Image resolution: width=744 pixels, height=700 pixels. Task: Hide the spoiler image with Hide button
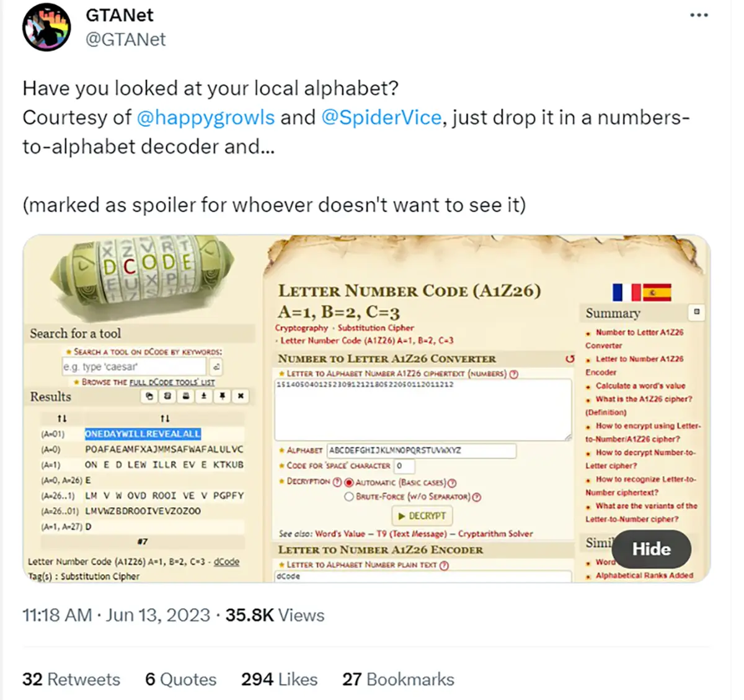click(x=651, y=549)
